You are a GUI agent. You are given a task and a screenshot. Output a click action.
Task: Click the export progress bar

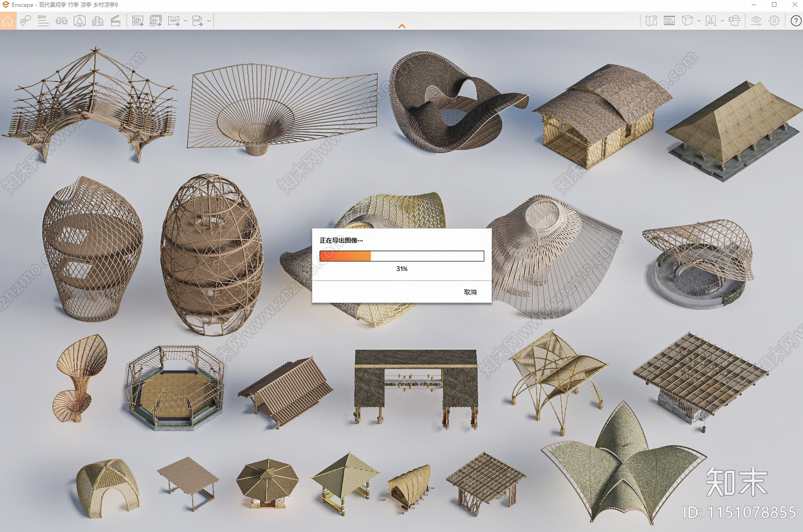[x=401, y=256]
